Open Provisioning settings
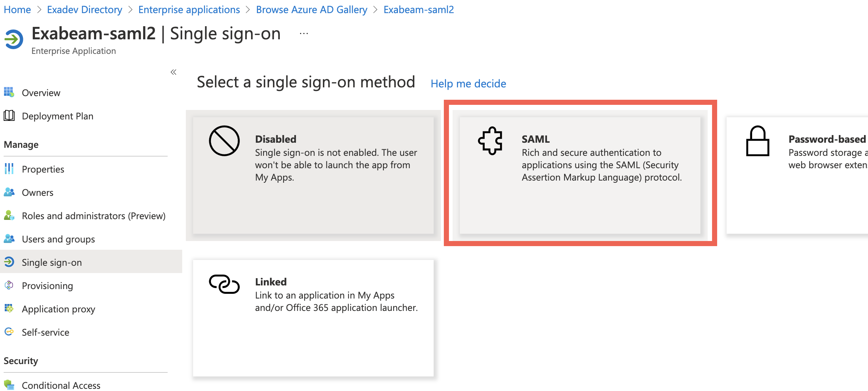868x391 pixels. pyautogui.click(x=91, y=285)
